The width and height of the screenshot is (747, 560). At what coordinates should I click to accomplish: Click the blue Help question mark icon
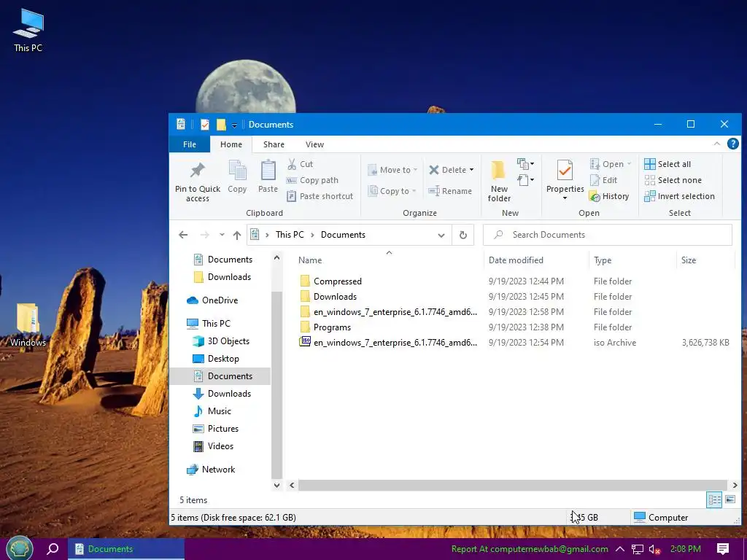[732, 144]
